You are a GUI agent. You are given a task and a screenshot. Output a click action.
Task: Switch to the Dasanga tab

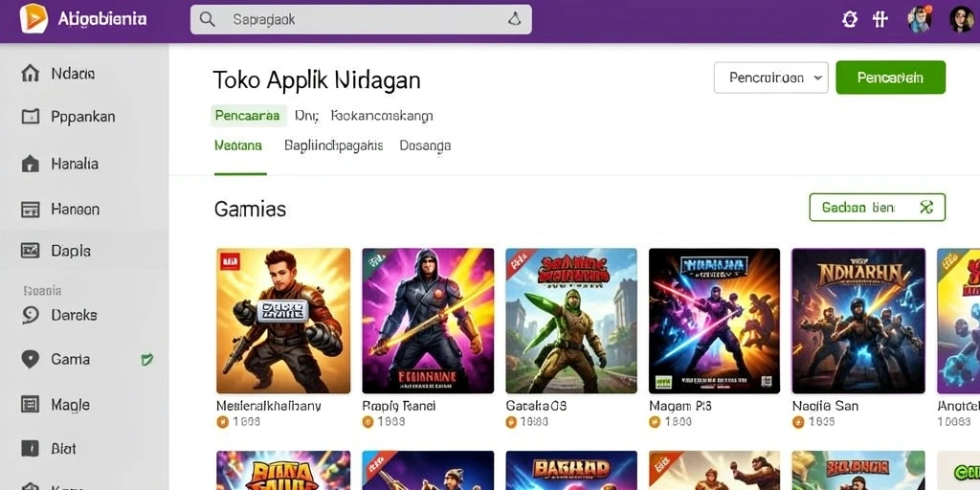[x=425, y=145]
